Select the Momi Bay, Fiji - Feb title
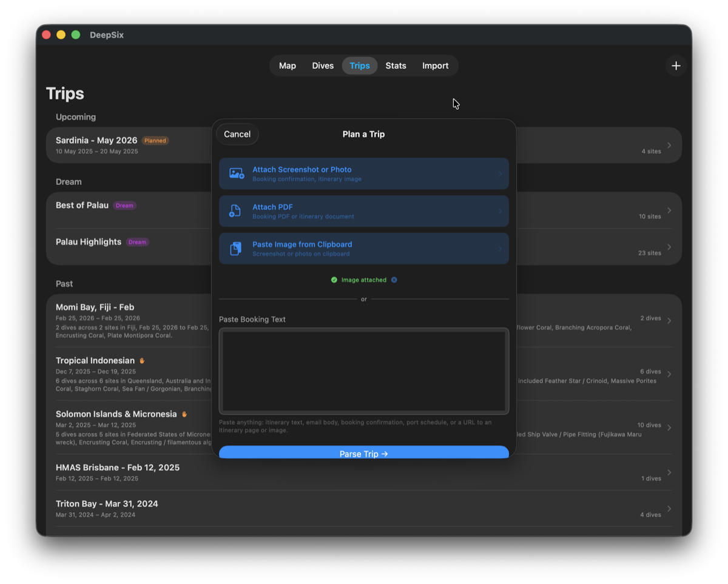The image size is (728, 584). [x=95, y=307]
